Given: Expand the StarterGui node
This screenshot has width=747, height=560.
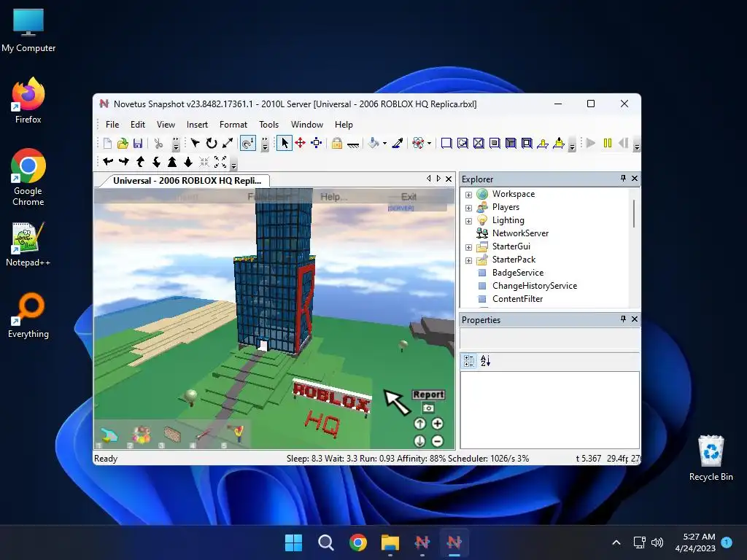Looking at the screenshot, I should [x=469, y=247].
